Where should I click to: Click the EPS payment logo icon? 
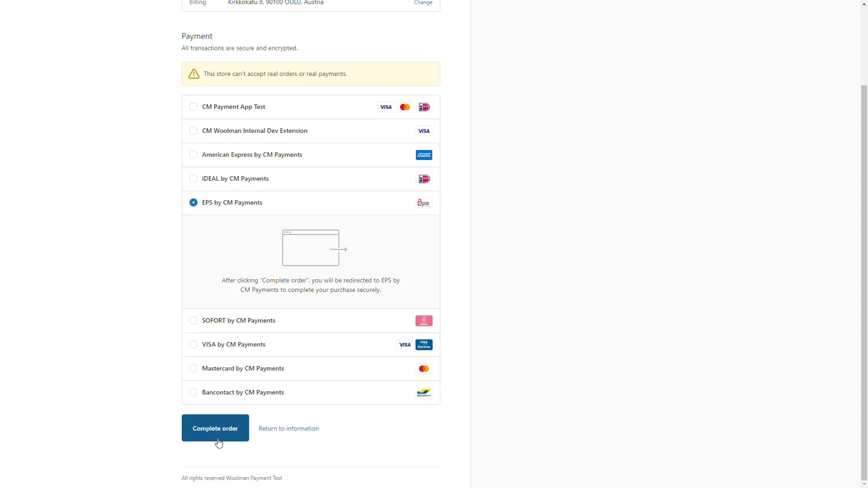(423, 203)
